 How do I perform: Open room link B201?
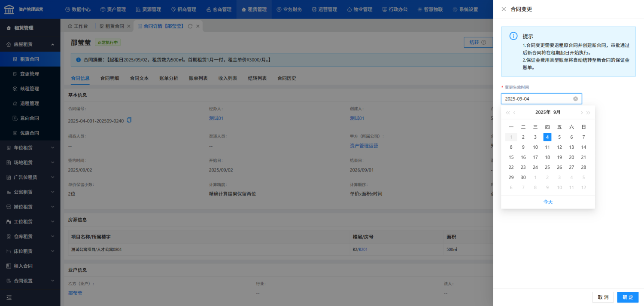[363, 249]
